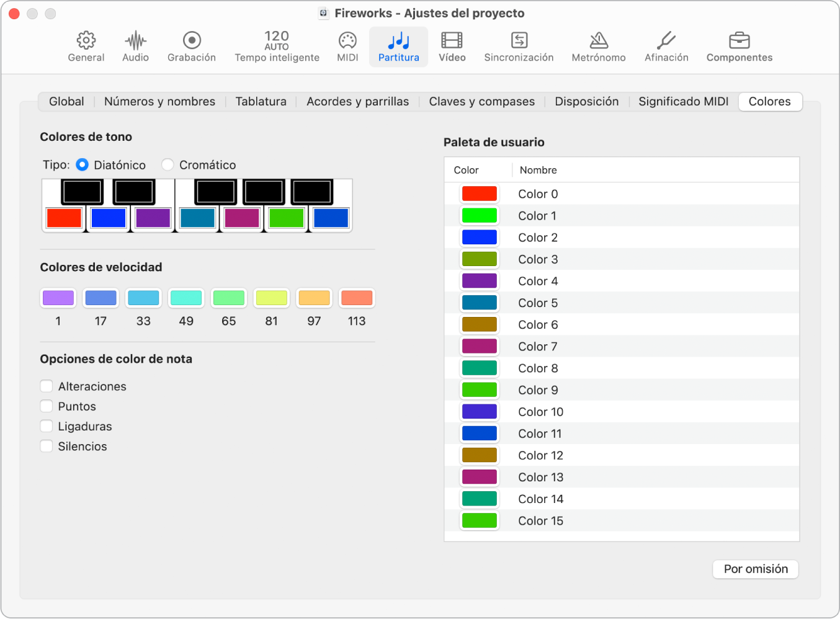The height and width of the screenshot is (619, 840).
Task: Open the Claves y compases tab
Action: coord(481,102)
